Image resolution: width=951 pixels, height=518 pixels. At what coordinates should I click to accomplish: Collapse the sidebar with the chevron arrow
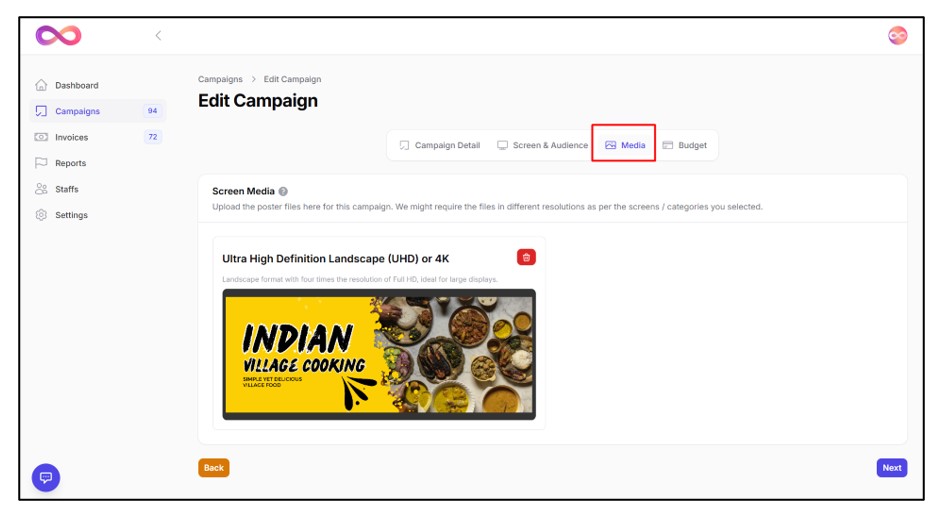pos(158,36)
